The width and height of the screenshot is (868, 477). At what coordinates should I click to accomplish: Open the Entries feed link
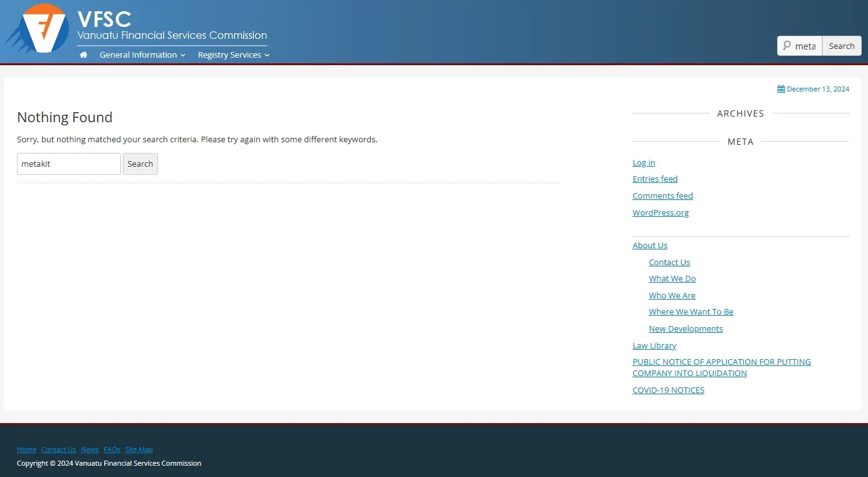[x=654, y=179]
